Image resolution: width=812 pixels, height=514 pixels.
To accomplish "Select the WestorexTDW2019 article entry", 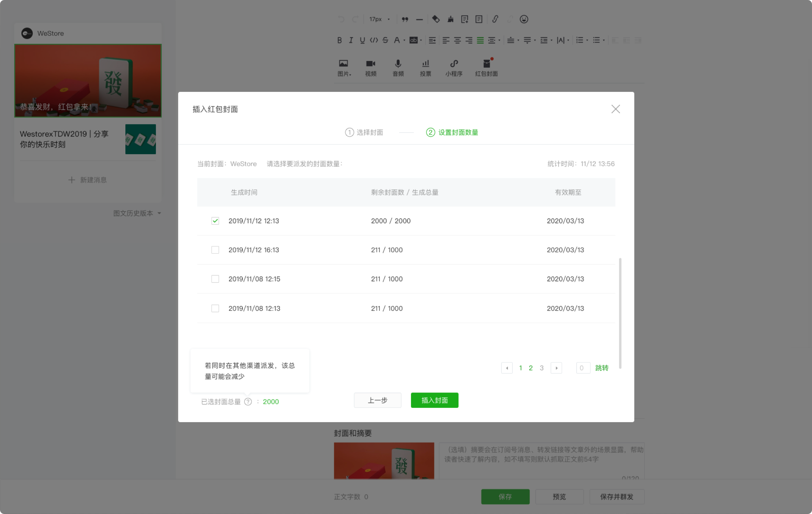I will point(88,139).
